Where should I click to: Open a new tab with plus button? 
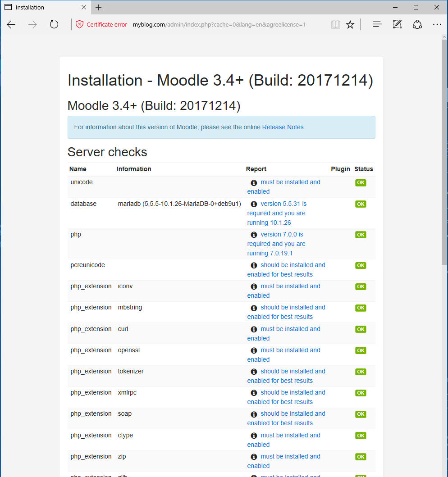(98, 7)
